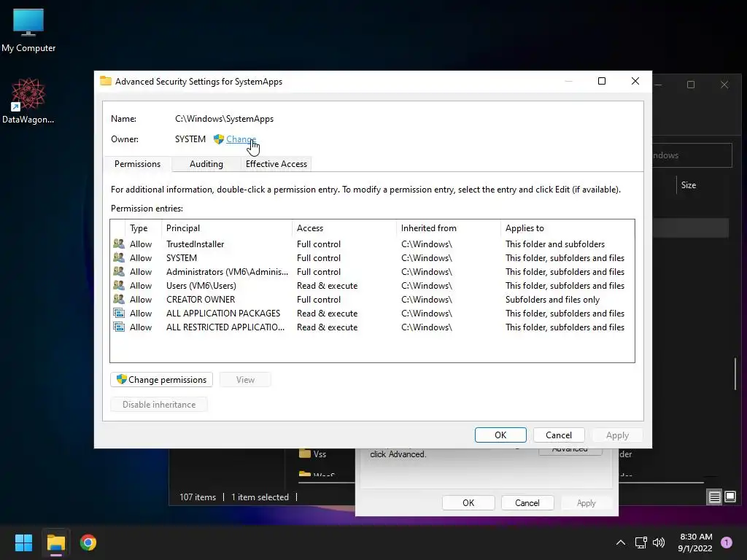Switch File Explorer to large icons view
The height and width of the screenshot is (560, 747).
pos(730,497)
